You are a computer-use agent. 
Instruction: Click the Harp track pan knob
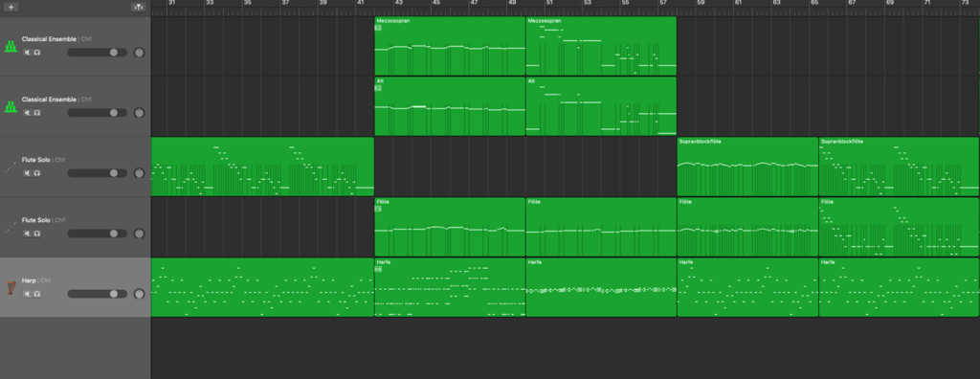point(139,294)
